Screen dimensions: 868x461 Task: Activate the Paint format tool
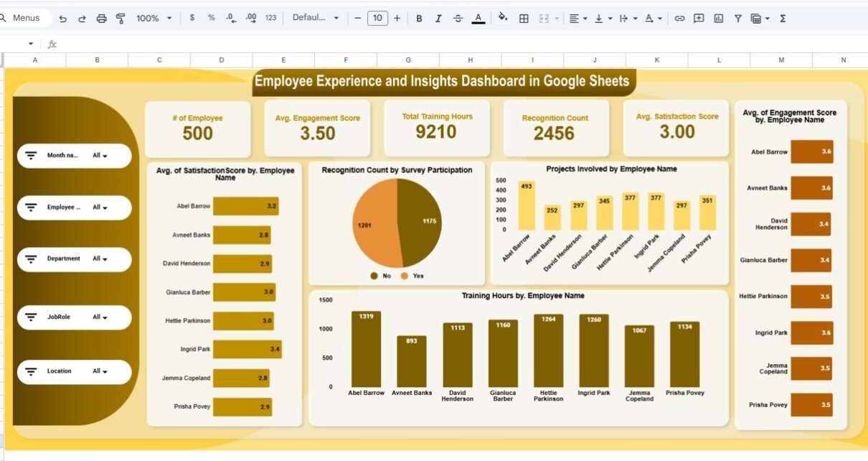pyautogui.click(x=121, y=19)
